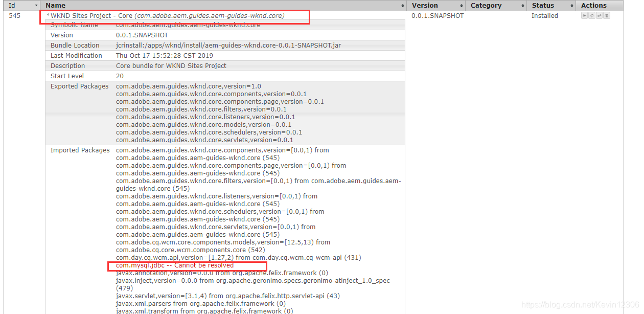Select exported package wknd.core.schedulers,version=0.0.1

(209, 132)
